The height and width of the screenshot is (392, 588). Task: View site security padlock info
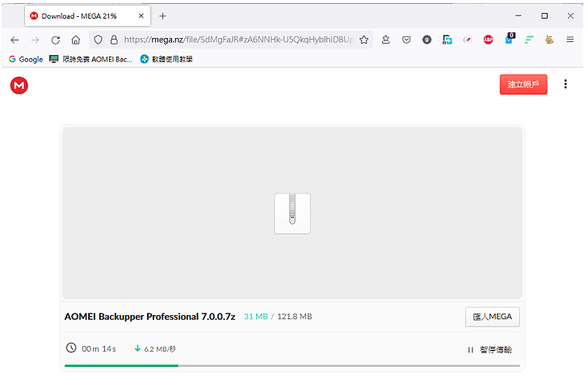pos(114,40)
